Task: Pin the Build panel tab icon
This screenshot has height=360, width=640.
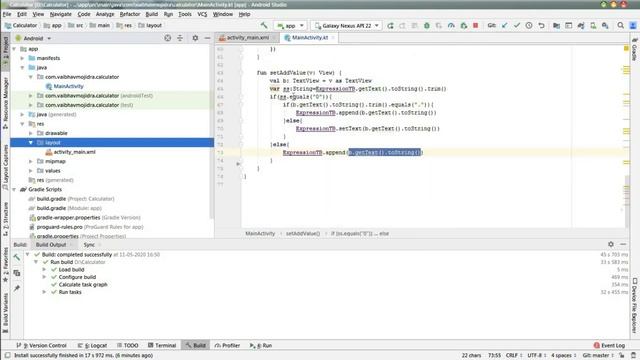Action: (17, 288)
